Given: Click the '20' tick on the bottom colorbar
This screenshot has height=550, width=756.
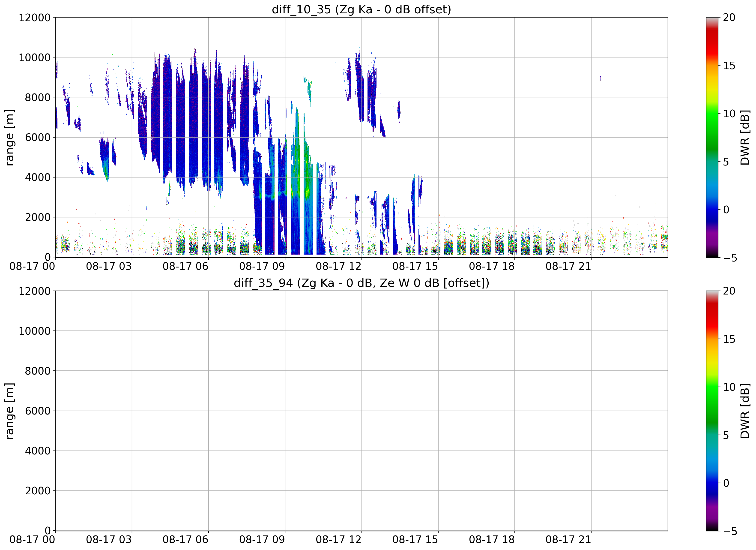Looking at the screenshot, I should (729, 291).
